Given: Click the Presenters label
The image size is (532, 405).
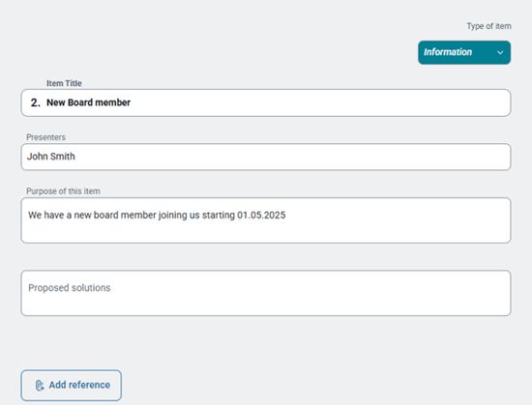Looking at the screenshot, I should point(45,137).
